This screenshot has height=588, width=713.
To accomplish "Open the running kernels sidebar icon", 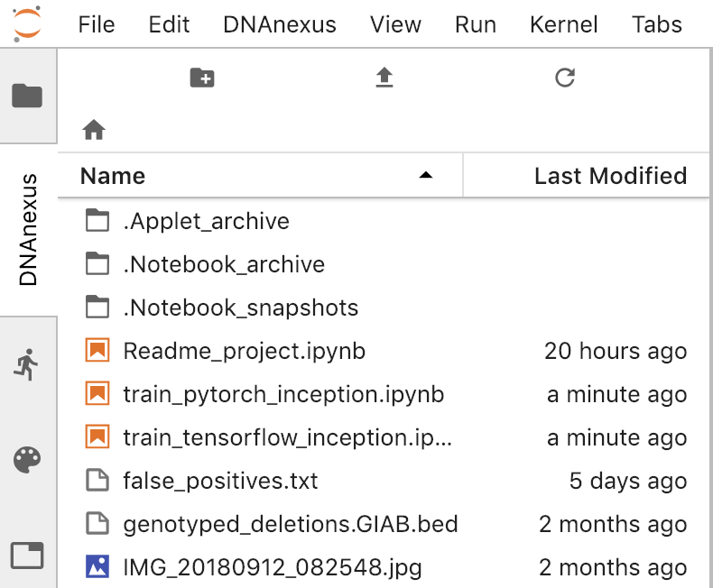I will pyautogui.click(x=28, y=364).
